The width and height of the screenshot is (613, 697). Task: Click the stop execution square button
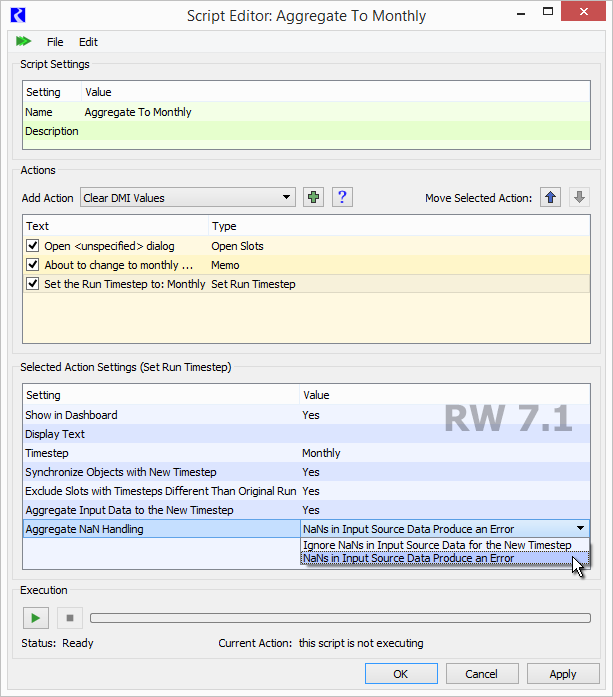tap(70, 618)
